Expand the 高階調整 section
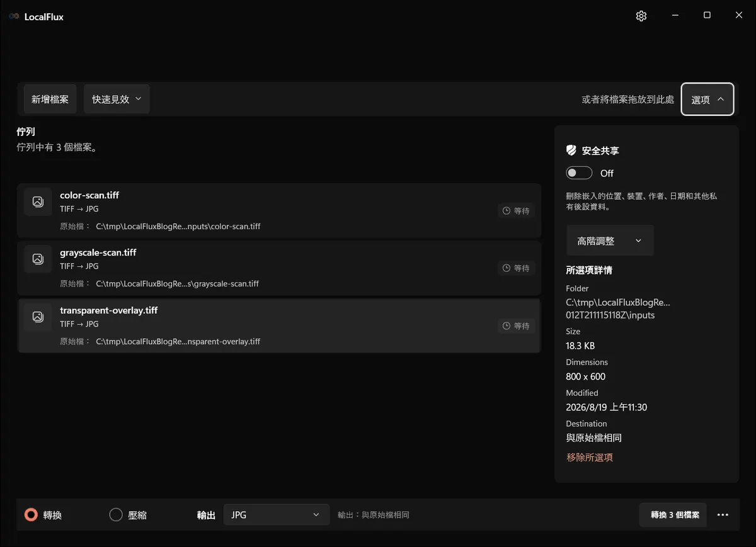This screenshot has height=547, width=756. pyautogui.click(x=610, y=240)
